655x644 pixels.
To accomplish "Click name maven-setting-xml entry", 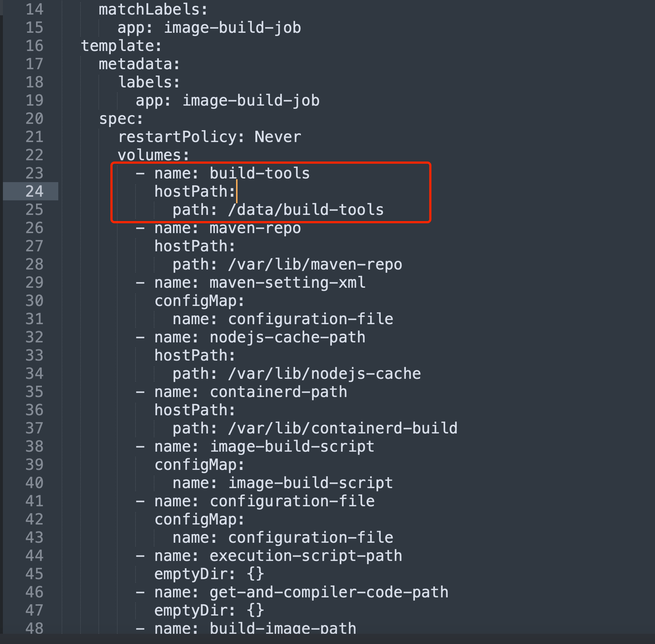I will pyautogui.click(x=260, y=283).
